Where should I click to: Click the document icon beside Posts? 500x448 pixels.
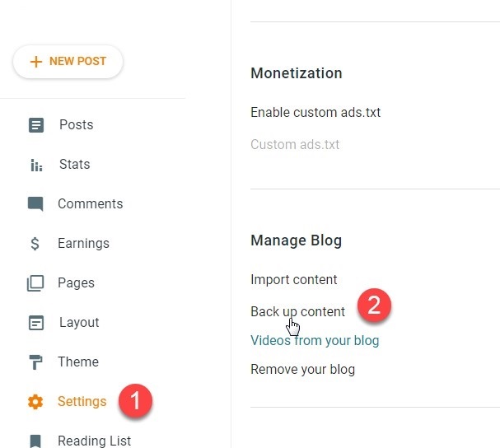35,125
